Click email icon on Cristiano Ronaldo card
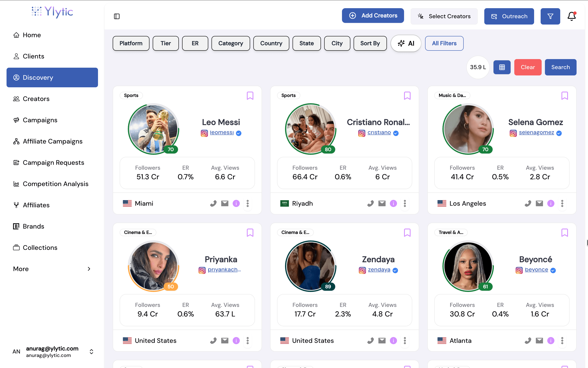Image resolution: width=588 pixels, height=368 pixels. click(x=382, y=203)
